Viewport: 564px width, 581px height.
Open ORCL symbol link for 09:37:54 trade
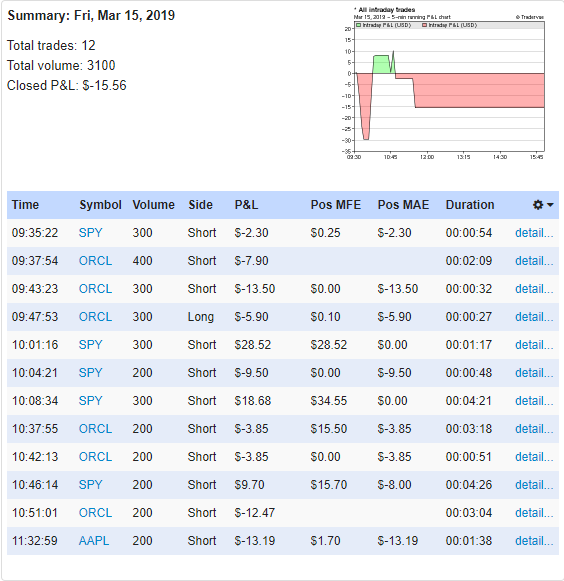point(95,261)
